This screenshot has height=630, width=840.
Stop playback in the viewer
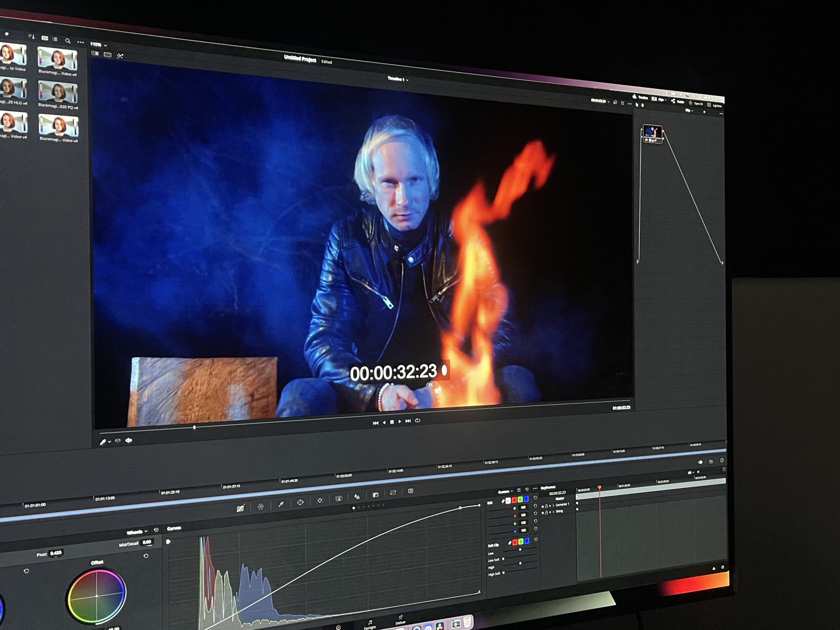click(392, 422)
